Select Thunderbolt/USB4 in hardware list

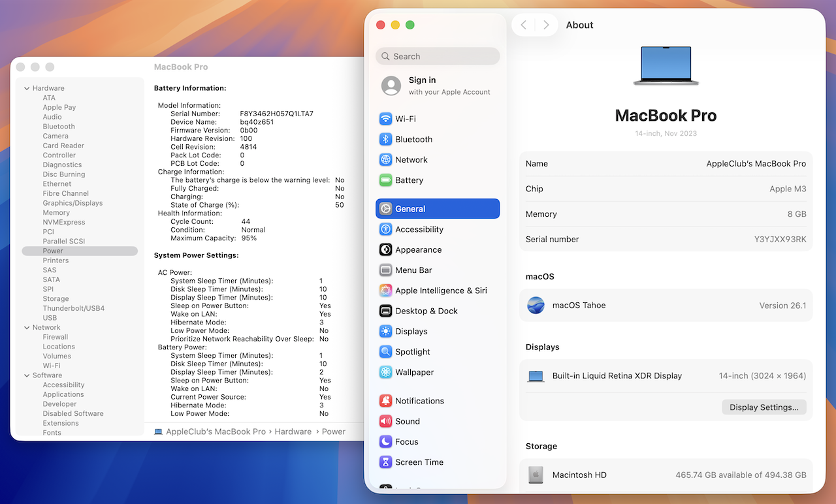[x=74, y=308]
